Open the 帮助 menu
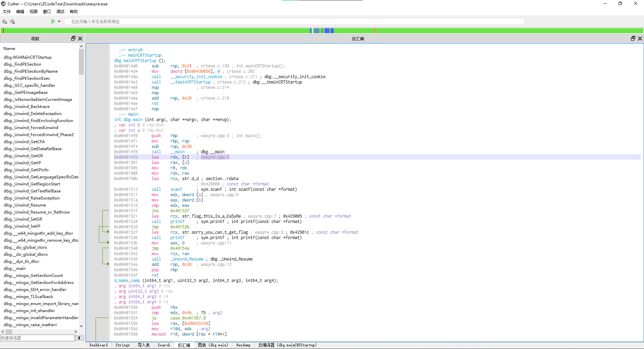644x349 pixels. 74,12
